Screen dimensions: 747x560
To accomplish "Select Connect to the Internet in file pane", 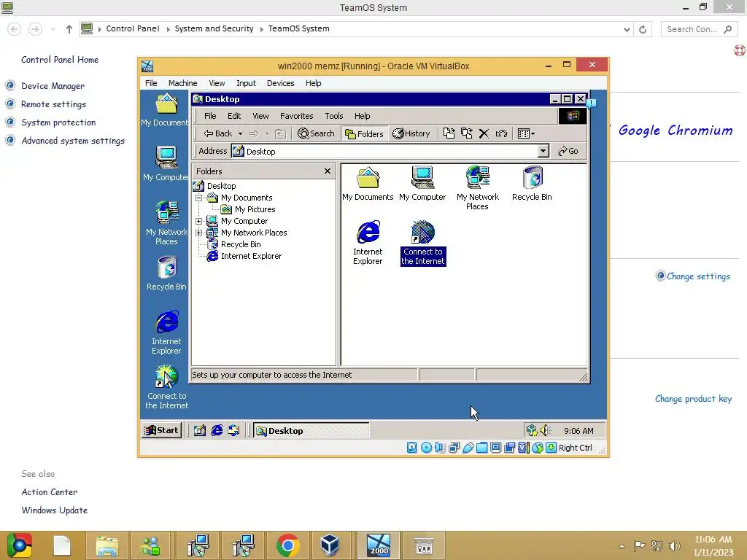I will 423,243.
